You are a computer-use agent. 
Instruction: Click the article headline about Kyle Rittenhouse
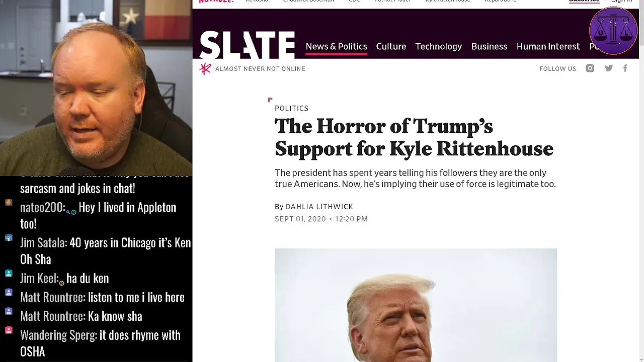[x=414, y=137]
